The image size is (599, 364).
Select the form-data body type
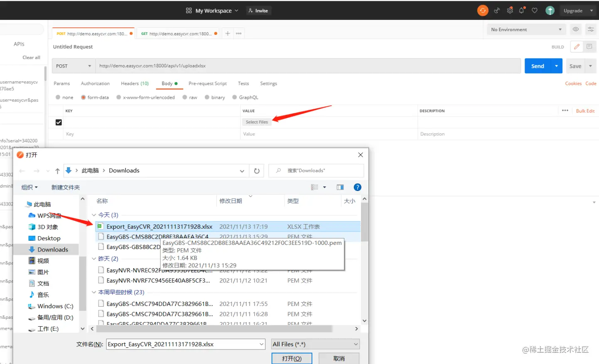[x=83, y=98]
